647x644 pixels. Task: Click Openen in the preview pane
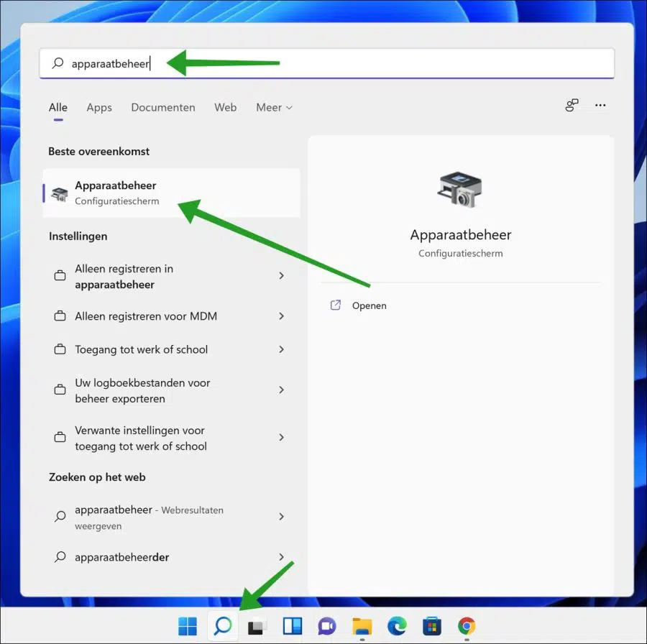point(370,305)
